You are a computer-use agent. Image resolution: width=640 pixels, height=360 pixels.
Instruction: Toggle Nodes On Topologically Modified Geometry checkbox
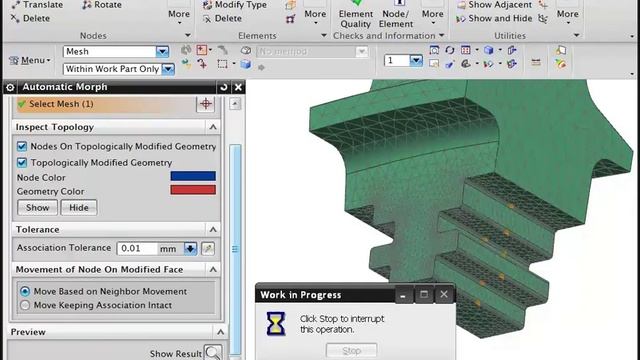click(22, 146)
